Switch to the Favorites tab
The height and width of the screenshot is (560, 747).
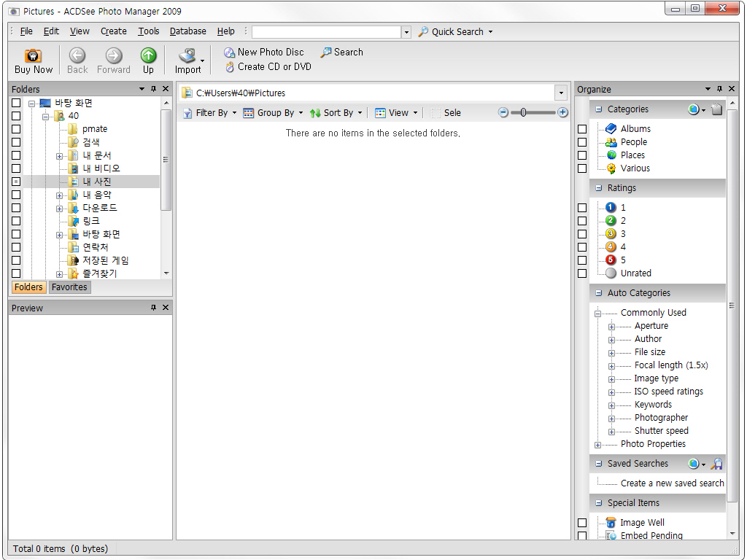(x=69, y=287)
